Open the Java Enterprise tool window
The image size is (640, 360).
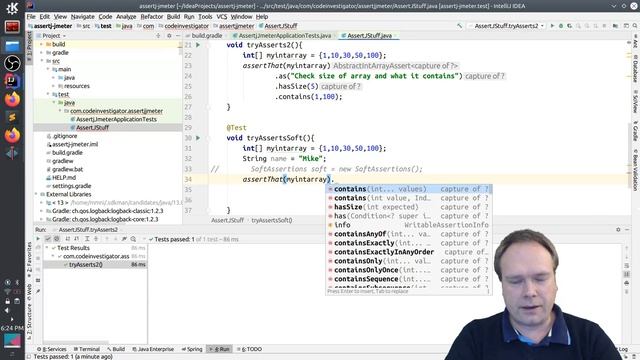click(153, 349)
